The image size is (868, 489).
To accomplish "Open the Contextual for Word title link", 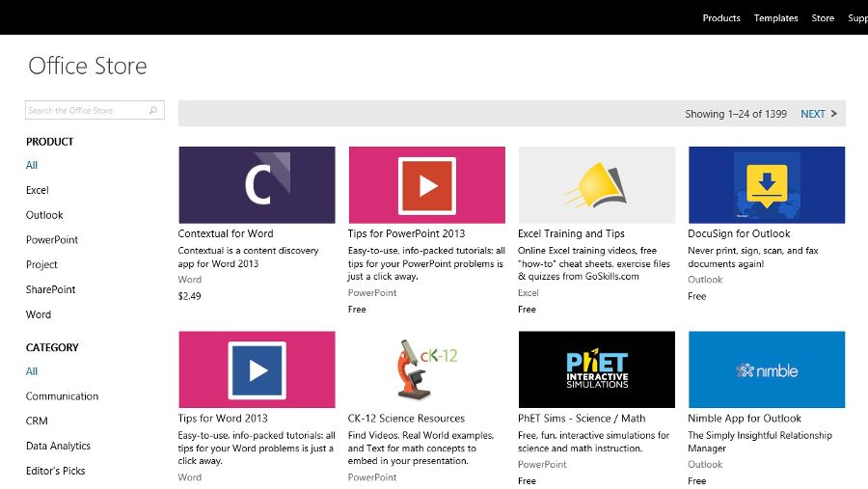I will pyautogui.click(x=226, y=233).
